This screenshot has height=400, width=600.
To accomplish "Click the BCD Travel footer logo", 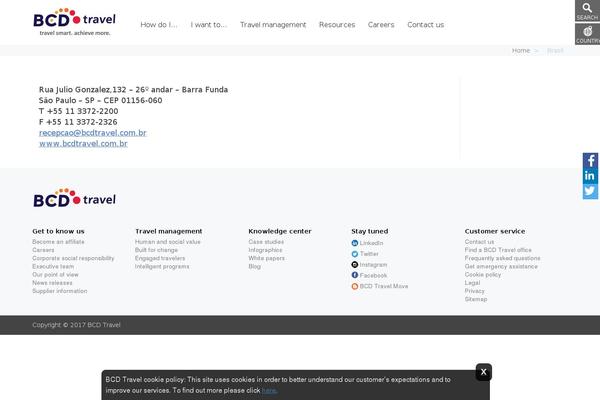I will [75, 198].
